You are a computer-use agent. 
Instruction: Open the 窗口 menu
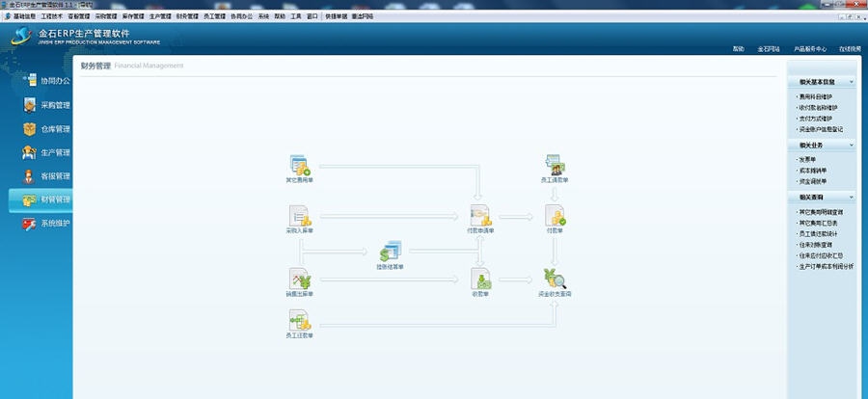(x=312, y=16)
